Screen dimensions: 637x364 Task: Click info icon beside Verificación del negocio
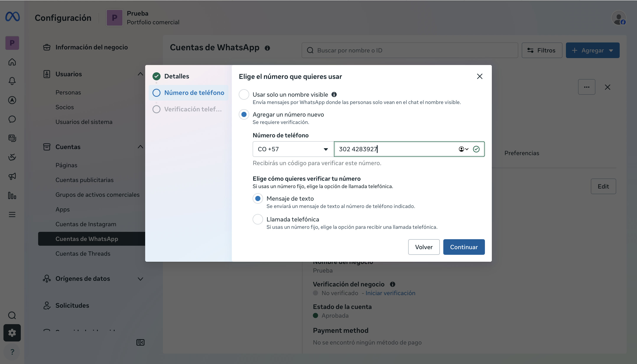tap(393, 284)
